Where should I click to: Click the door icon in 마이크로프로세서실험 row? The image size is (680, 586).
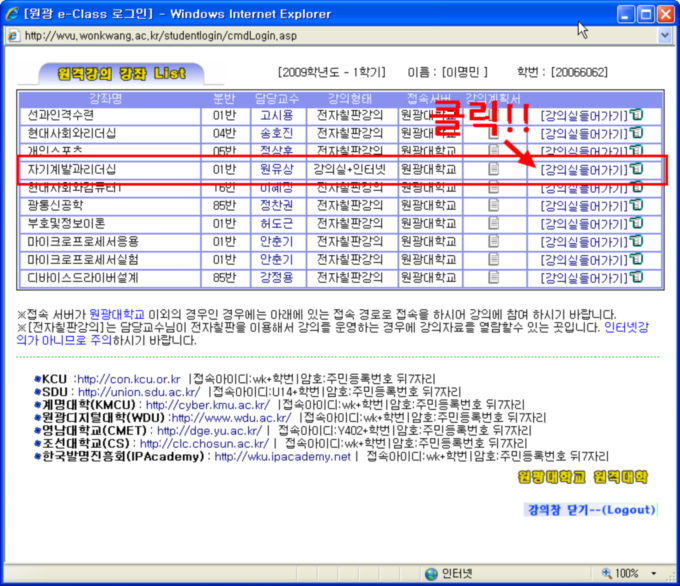click(637, 259)
